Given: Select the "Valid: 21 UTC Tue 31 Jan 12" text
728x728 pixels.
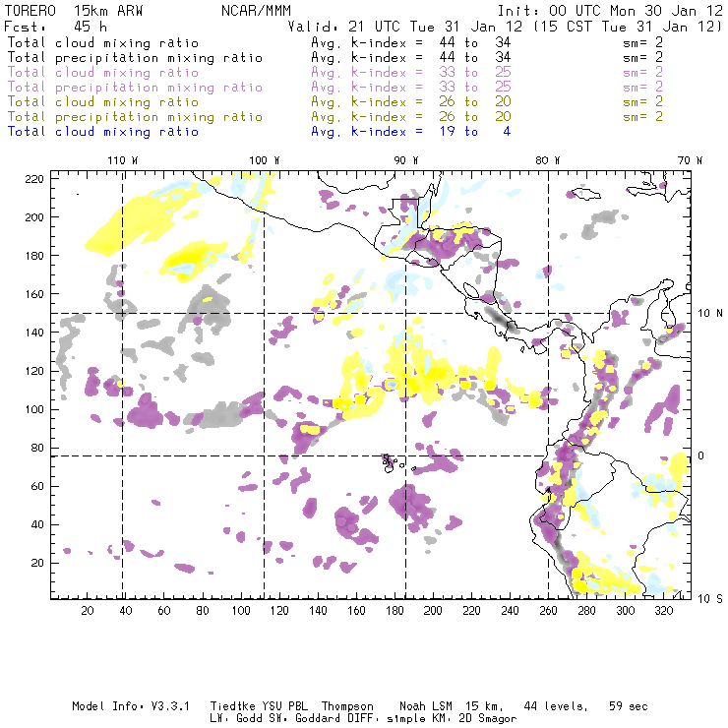Looking at the screenshot, I should click(405, 27).
